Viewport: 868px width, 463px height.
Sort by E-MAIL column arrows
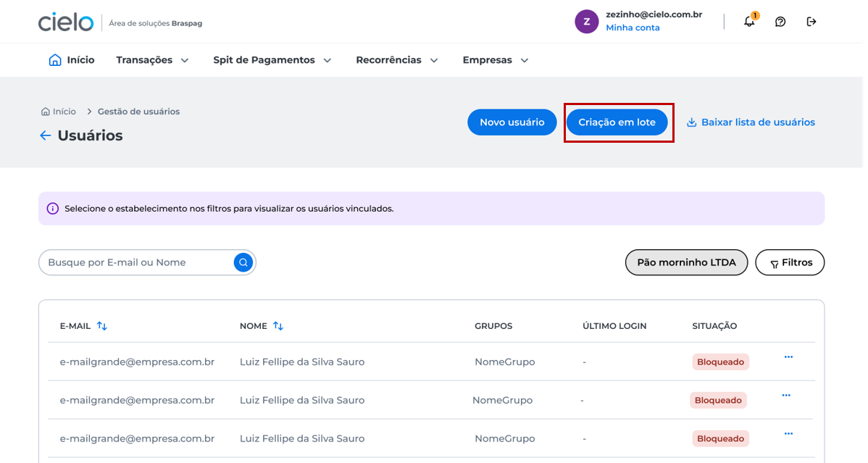tap(102, 325)
